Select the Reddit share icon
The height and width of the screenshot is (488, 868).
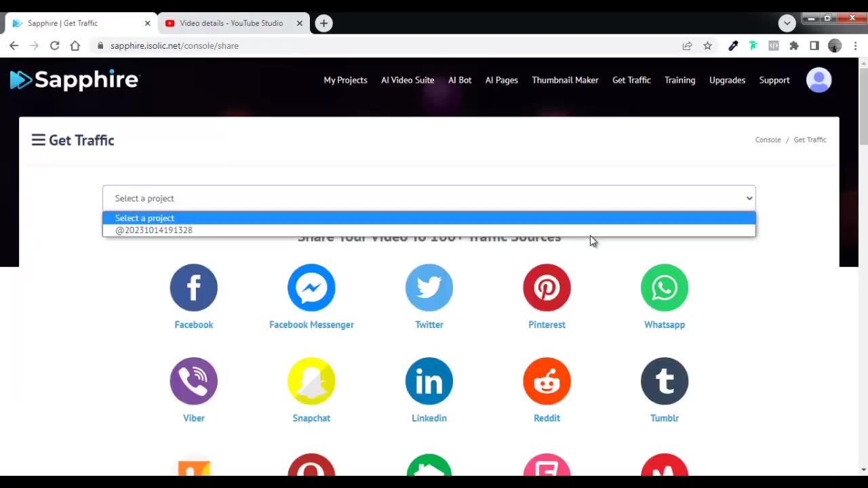click(x=547, y=381)
